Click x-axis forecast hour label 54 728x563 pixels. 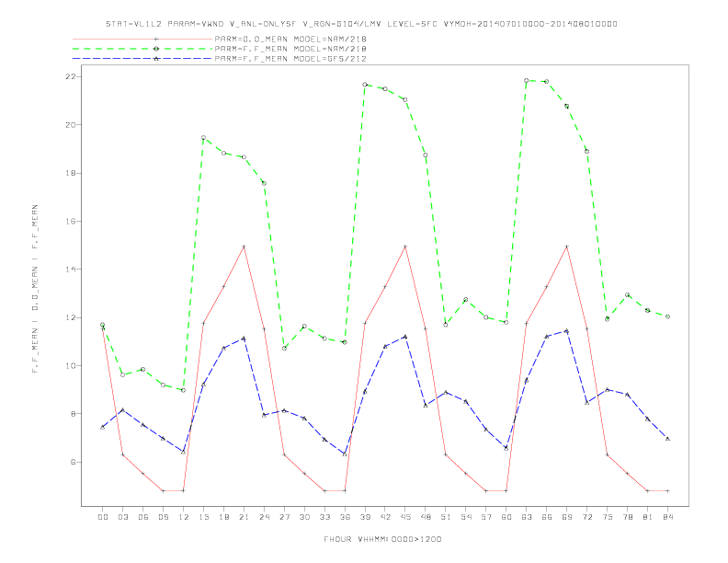click(466, 517)
